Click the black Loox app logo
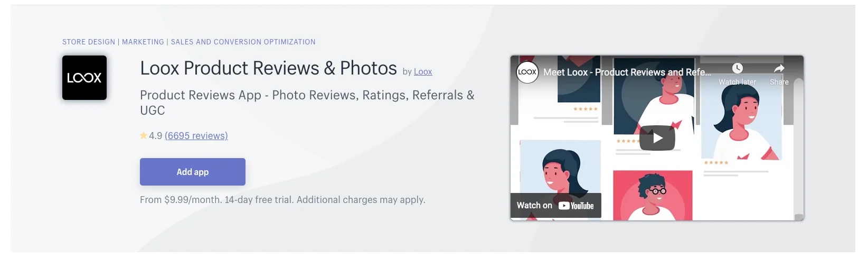The image size is (868, 258). (x=84, y=78)
